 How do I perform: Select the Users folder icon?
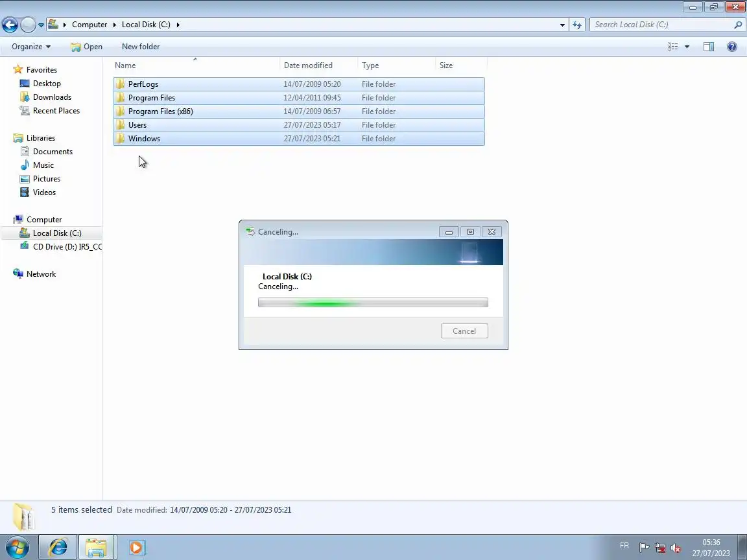(x=120, y=125)
